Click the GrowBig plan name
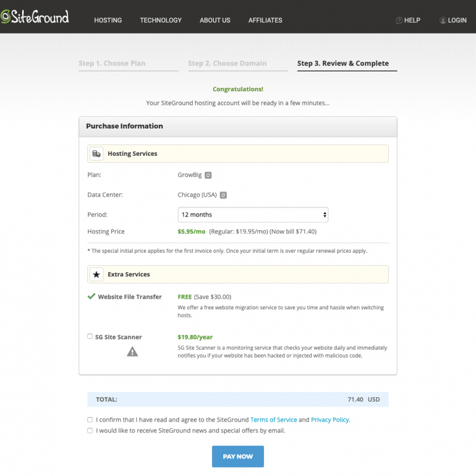Image resolution: width=476 pixels, height=476 pixels. coord(189,175)
